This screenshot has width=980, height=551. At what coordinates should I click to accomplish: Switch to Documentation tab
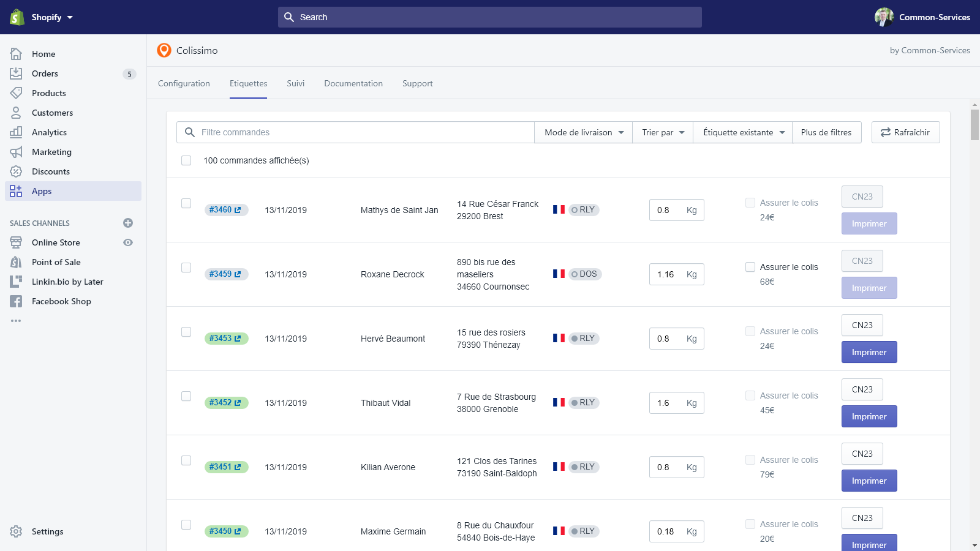click(x=353, y=83)
